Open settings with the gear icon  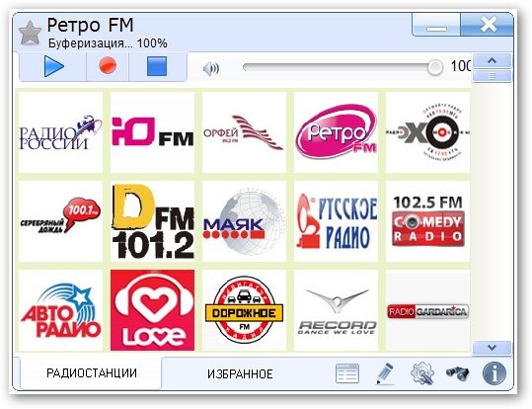click(x=422, y=373)
